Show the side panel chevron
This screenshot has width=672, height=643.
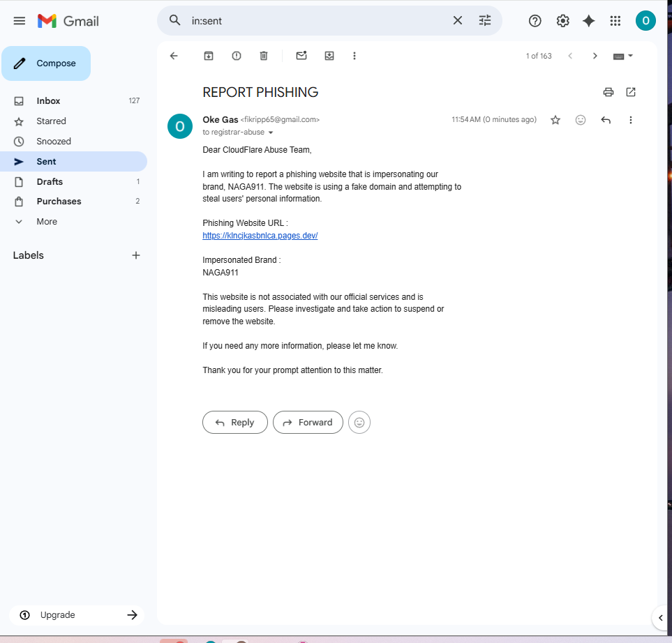point(660,618)
